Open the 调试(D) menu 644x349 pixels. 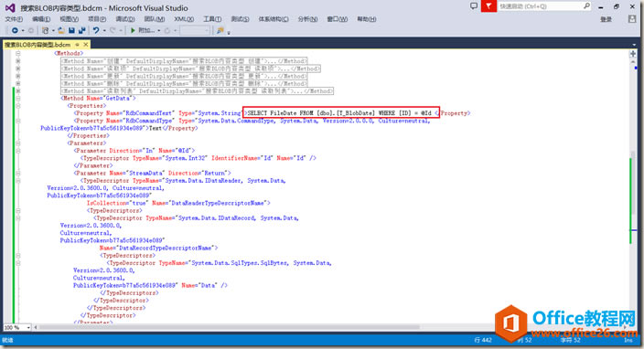coord(124,19)
